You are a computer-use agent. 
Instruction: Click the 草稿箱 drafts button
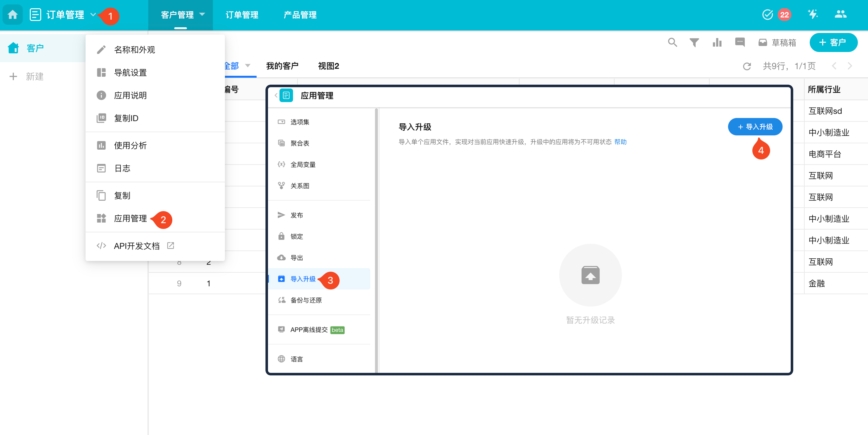tap(777, 42)
